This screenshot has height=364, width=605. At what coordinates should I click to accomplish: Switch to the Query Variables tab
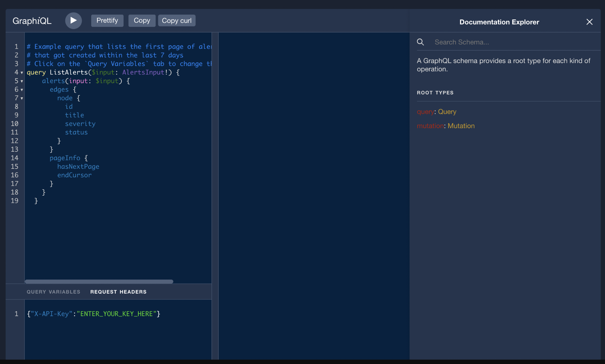(53, 291)
